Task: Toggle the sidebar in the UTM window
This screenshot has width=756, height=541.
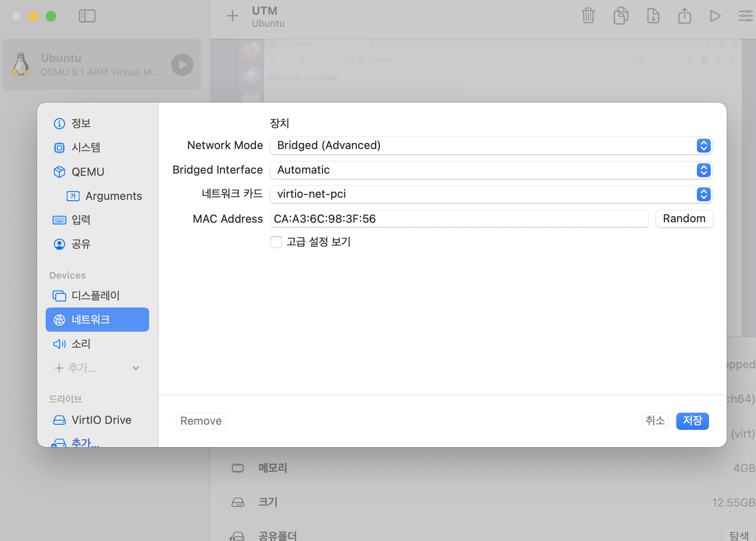Action: (87, 16)
